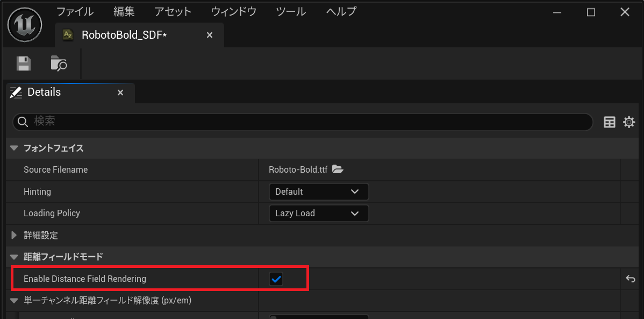Image resolution: width=644 pixels, height=319 pixels.
Task: Click the Source Filename label
Action: (x=55, y=169)
